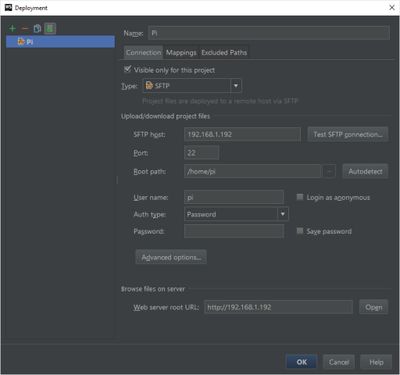
Task: Remove the selected server with minus icon
Action: click(25, 29)
